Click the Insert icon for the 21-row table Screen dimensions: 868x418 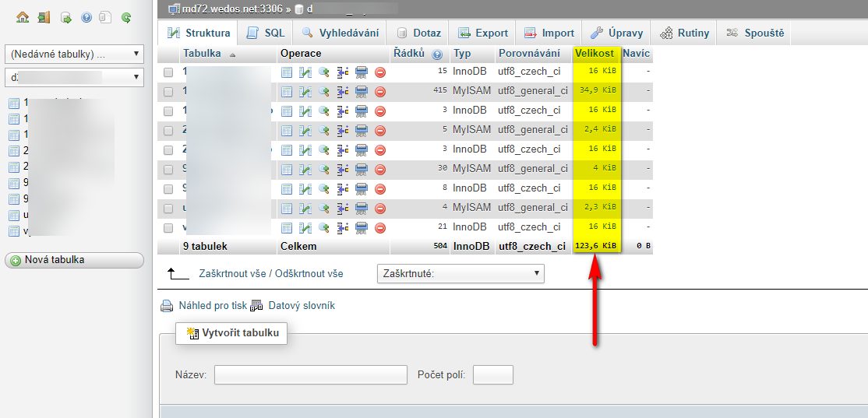point(342,228)
